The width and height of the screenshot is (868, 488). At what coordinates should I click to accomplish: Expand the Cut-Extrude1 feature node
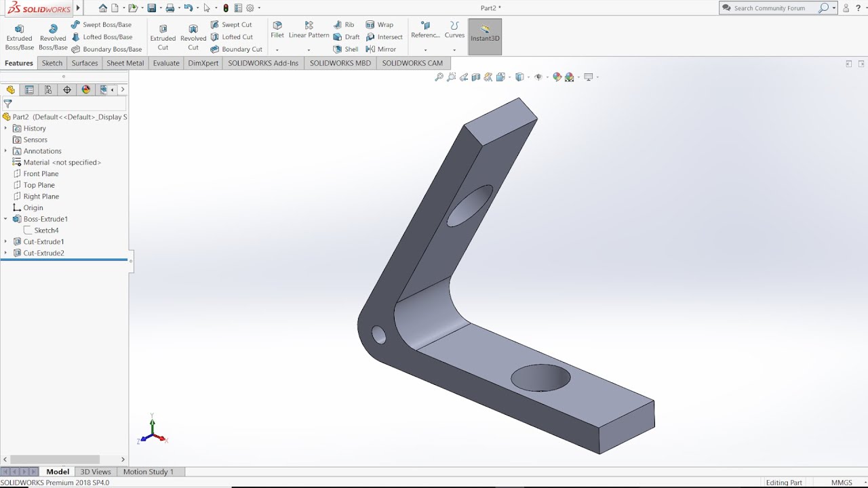(x=5, y=241)
